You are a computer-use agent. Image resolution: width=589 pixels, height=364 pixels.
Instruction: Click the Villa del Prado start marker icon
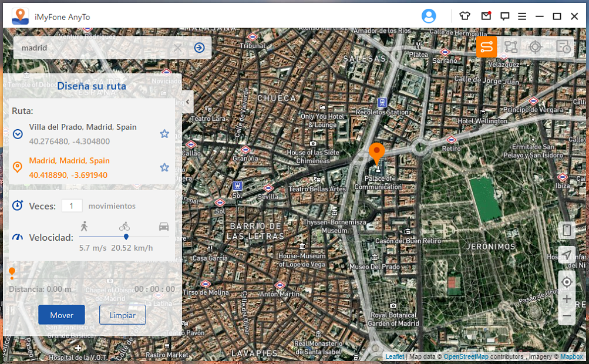click(x=18, y=134)
